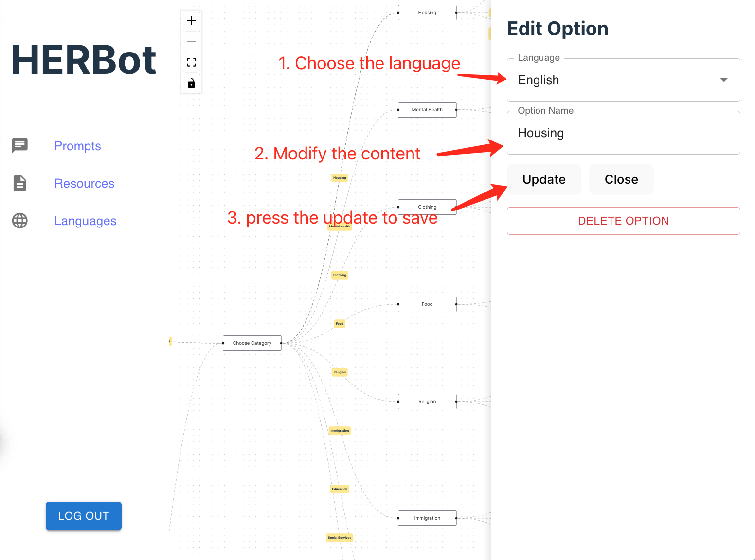This screenshot has height=560, width=755.
Task: Click the Languages globe icon
Action: point(20,221)
